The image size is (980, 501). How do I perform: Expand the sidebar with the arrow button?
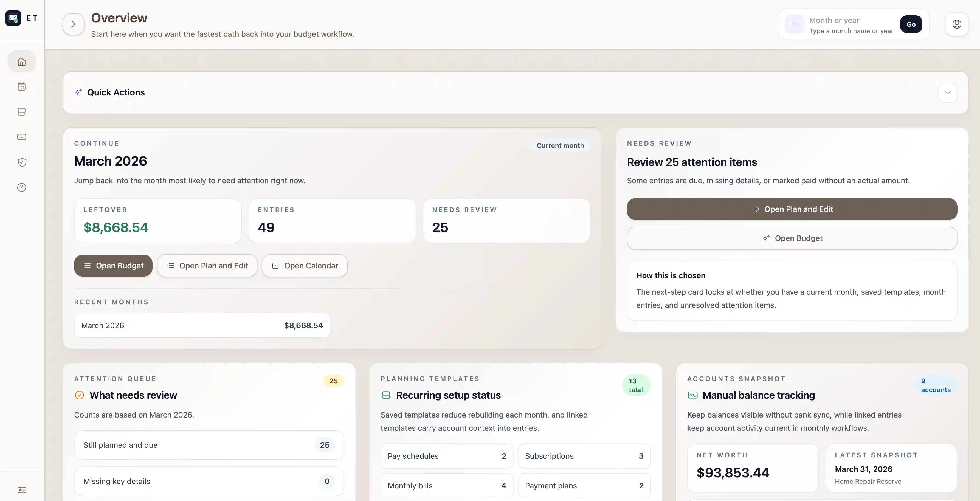(x=74, y=24)
